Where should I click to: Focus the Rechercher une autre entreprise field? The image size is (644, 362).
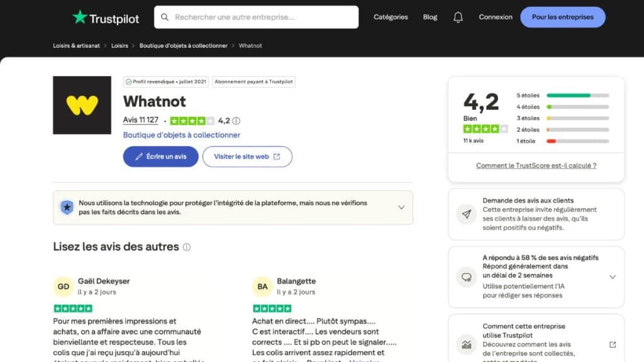257,17
